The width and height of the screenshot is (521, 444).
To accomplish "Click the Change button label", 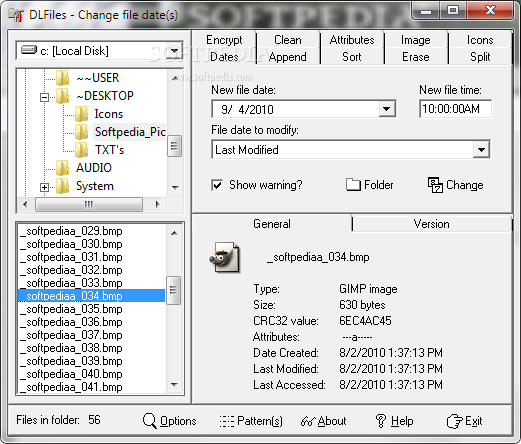I will point(465,185).
